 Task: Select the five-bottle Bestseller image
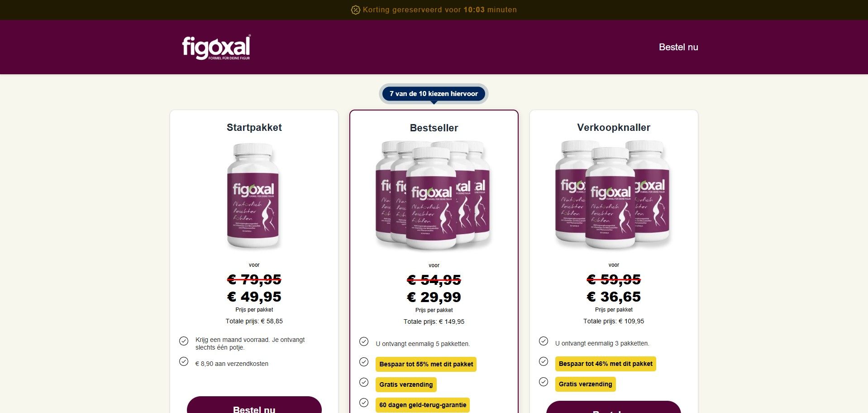(x=434, y=195)
